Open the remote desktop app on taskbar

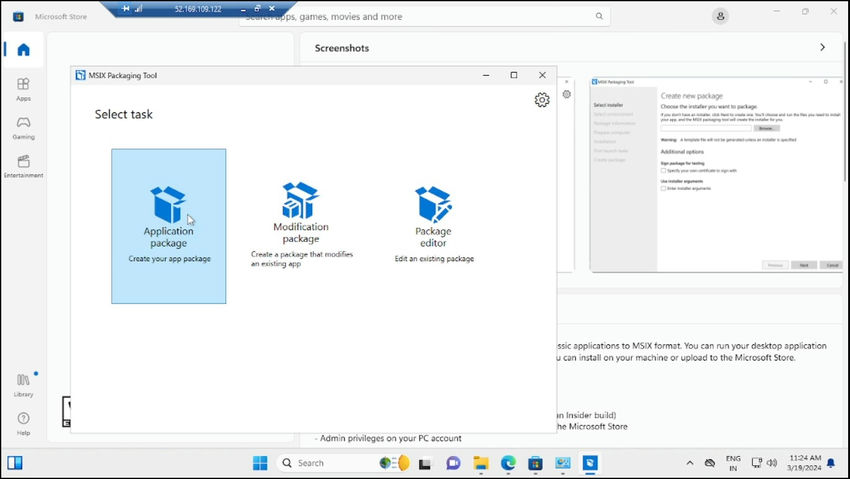point(563,463)
